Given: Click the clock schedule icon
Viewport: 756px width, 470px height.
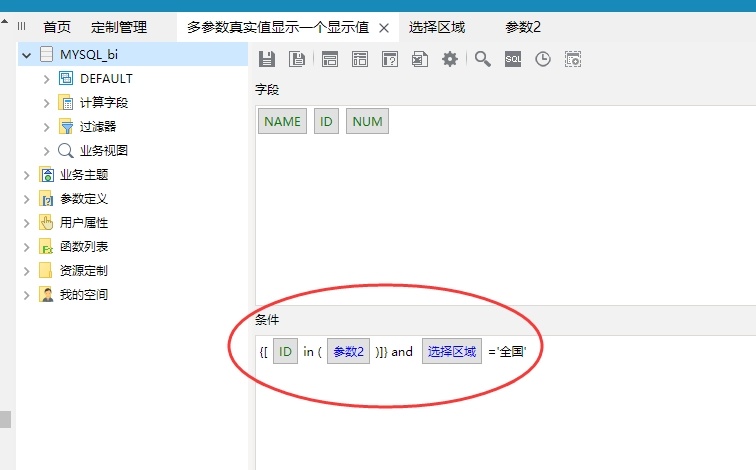Looking at the screenshot, I should point(543,59).
